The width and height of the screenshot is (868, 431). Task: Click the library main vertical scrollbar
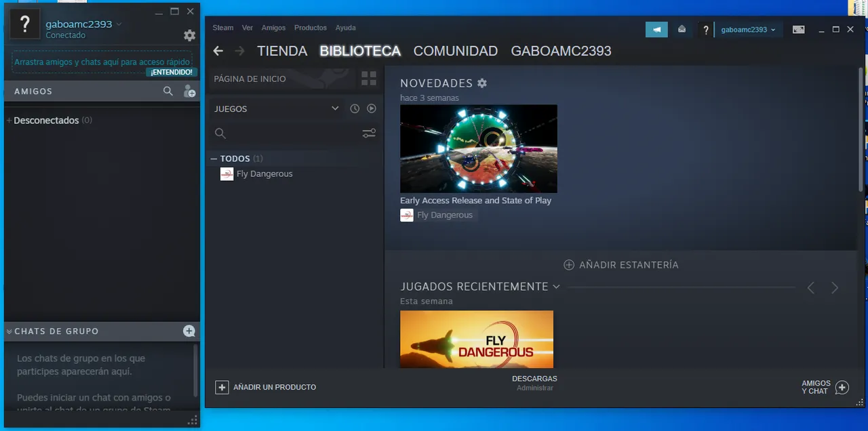[862, 129]
